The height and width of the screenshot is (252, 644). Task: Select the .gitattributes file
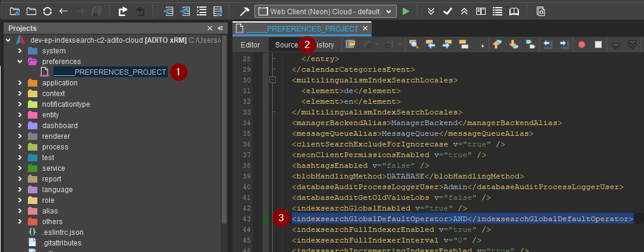[x=62, y=243]
